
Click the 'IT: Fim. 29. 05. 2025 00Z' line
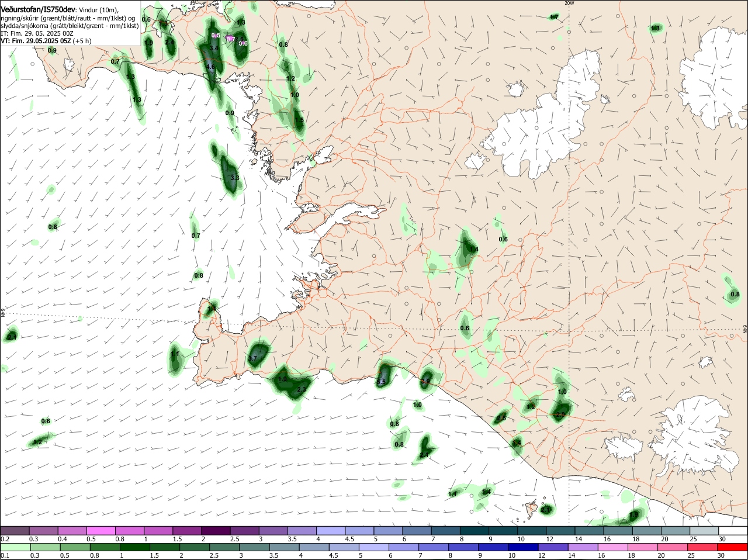click(x=37, y=34)
